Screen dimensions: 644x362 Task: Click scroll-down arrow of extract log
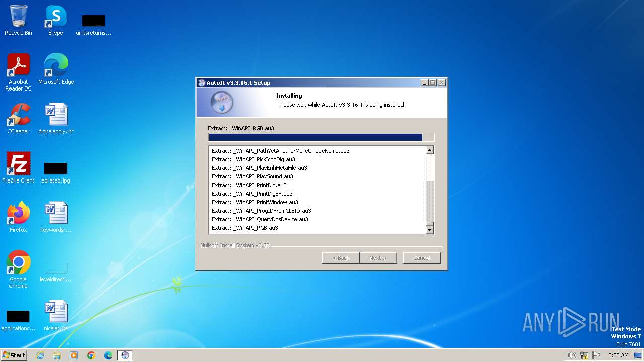429,230
